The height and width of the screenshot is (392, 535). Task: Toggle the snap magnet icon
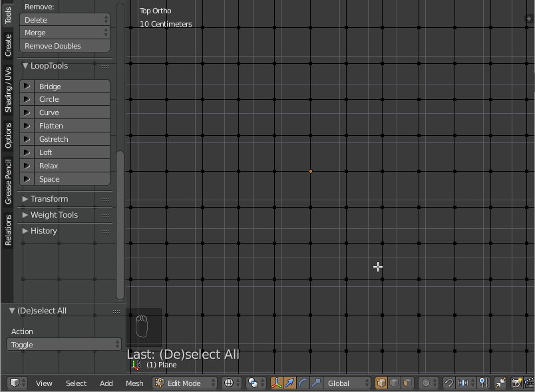[x=449, y=383]
